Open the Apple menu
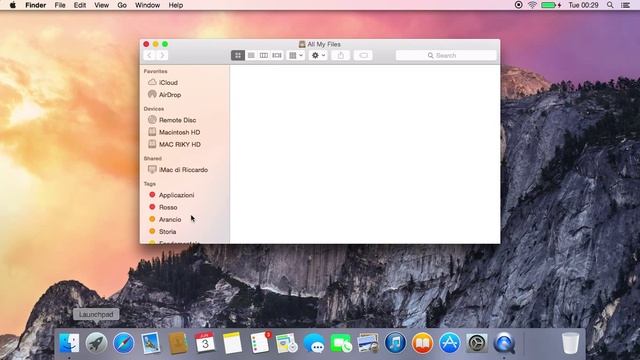Image resolution: width=640 pixels, height=360 pixels. [x=13, y=5]
